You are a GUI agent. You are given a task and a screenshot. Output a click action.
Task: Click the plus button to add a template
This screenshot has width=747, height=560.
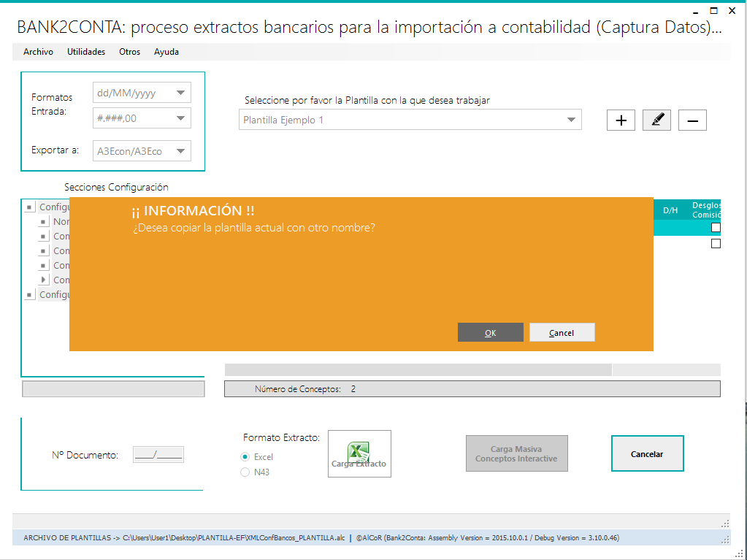621,120
